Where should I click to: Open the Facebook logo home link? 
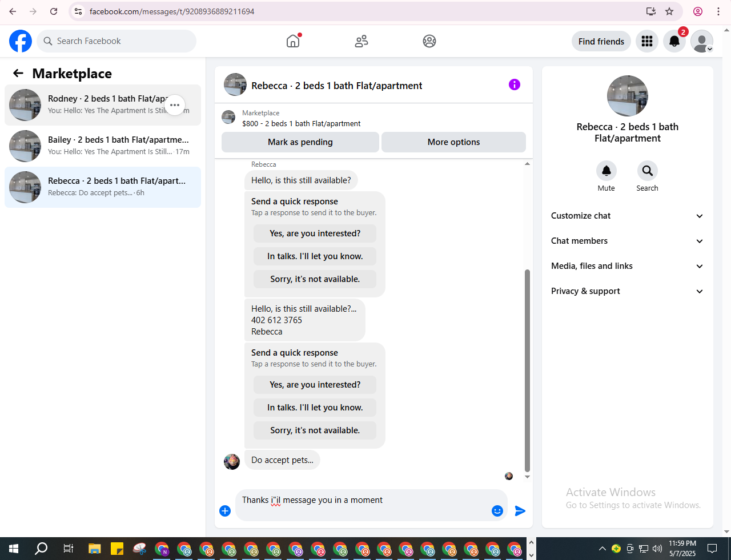click(x=21, y=41)
